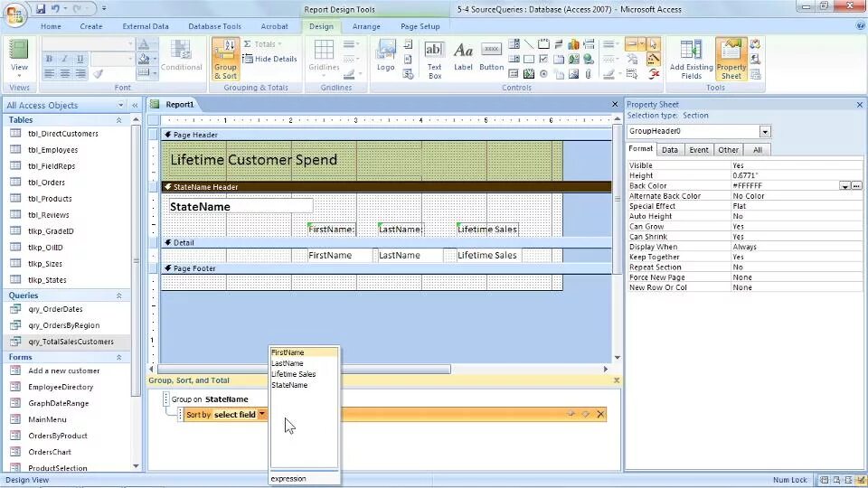The image size is (868, 488).
Task: Move the Sort by row down
Action: 585,414
